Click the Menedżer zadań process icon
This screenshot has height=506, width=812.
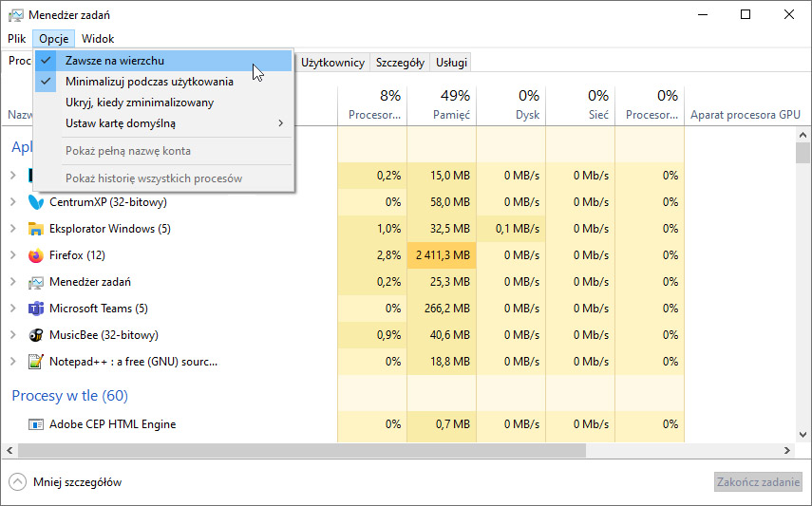(x=36, y=282)
